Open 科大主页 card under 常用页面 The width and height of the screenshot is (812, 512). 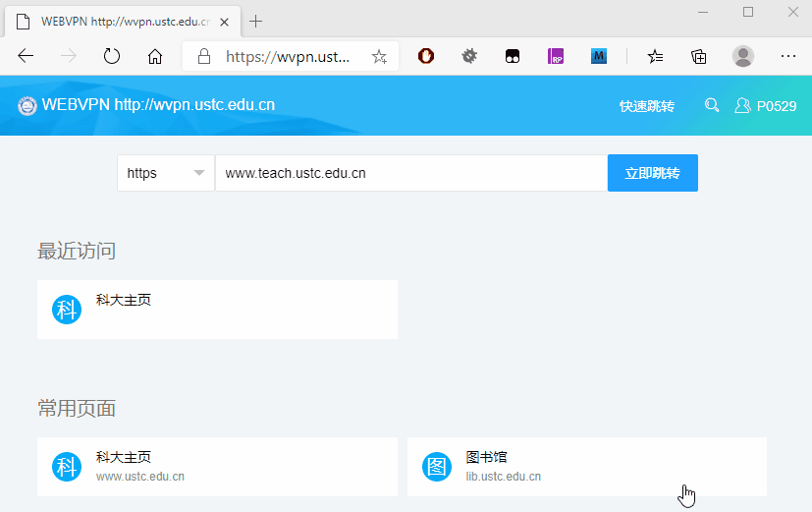[x=218, y=467]
